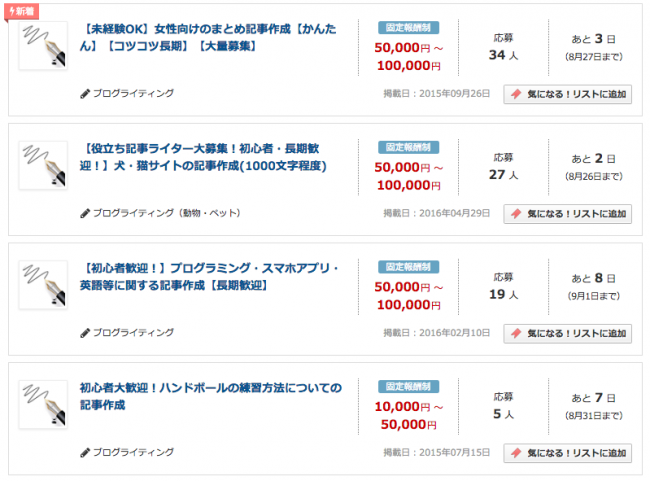
Task: Select the ブログライティング(動物・ペット) category link
Action: pyautogui.click(x=166, y=213)
